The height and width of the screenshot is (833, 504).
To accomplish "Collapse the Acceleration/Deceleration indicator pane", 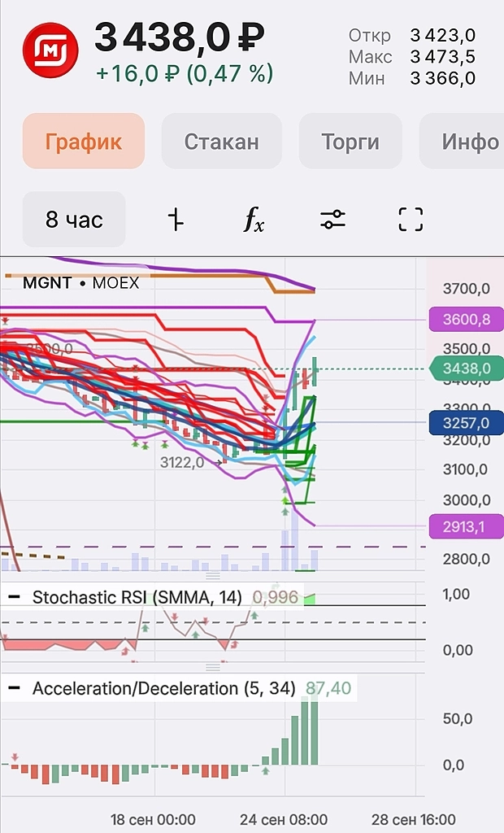I will 15,688.
